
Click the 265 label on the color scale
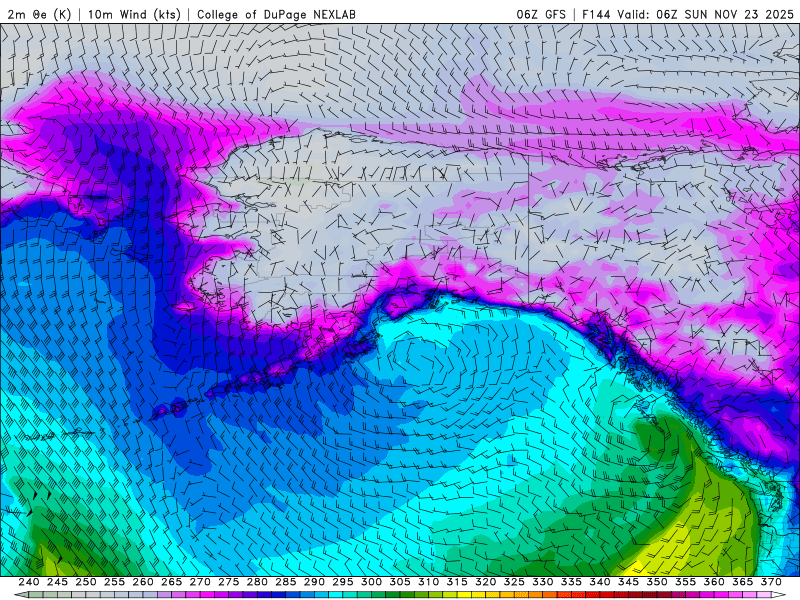pos(171,582)
